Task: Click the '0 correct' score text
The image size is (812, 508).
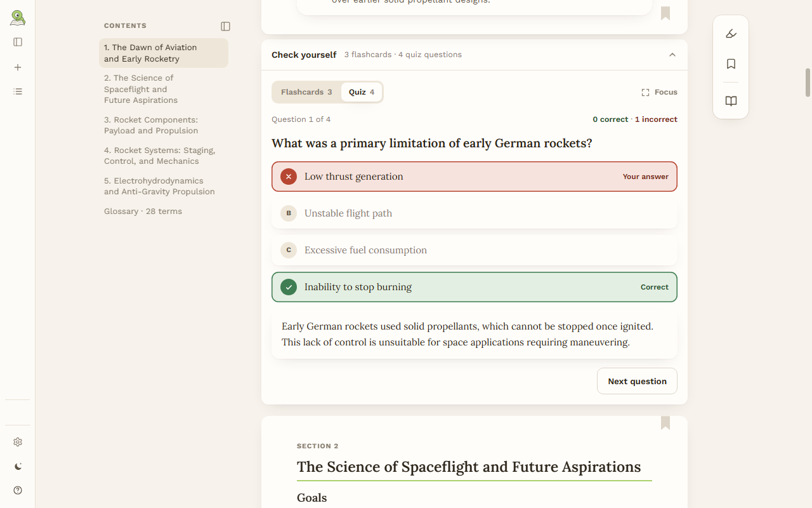Action: [x=610, y=119]
